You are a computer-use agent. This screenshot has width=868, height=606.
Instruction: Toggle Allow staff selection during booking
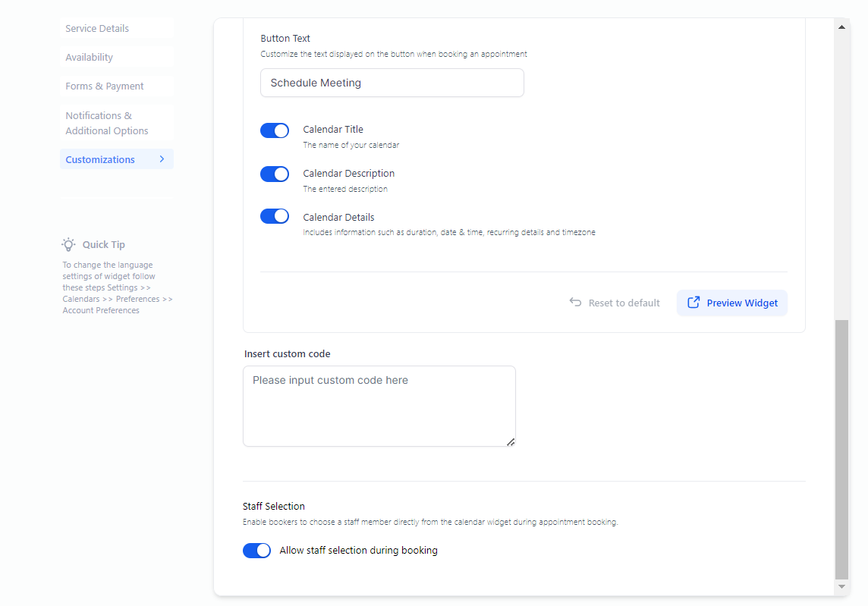(257, 551)
